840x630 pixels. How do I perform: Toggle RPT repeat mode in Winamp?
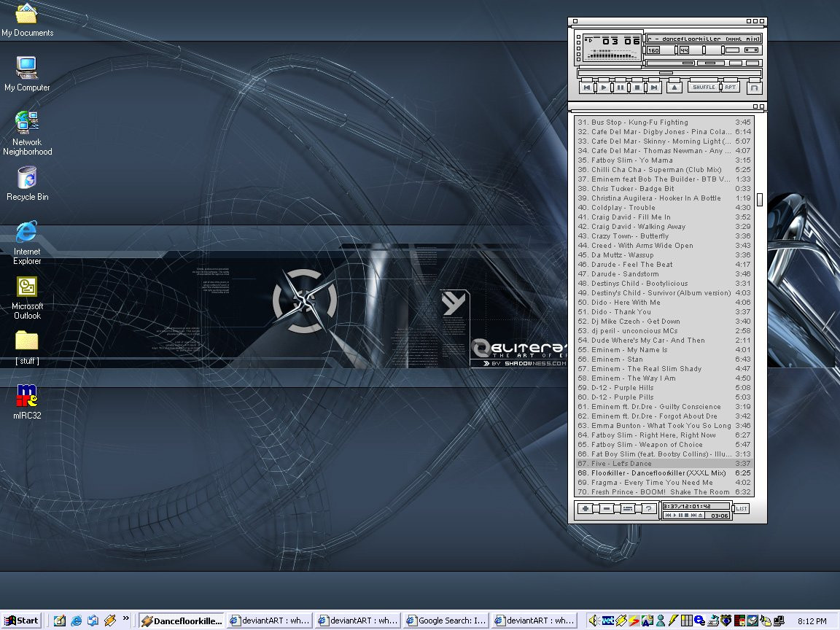point(730,87)
